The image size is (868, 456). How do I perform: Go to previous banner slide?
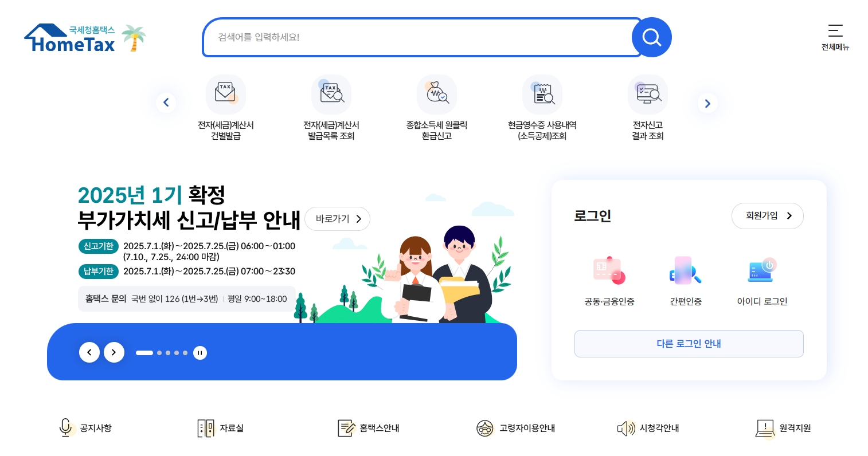pyautogui.click(x=89, y=352)
